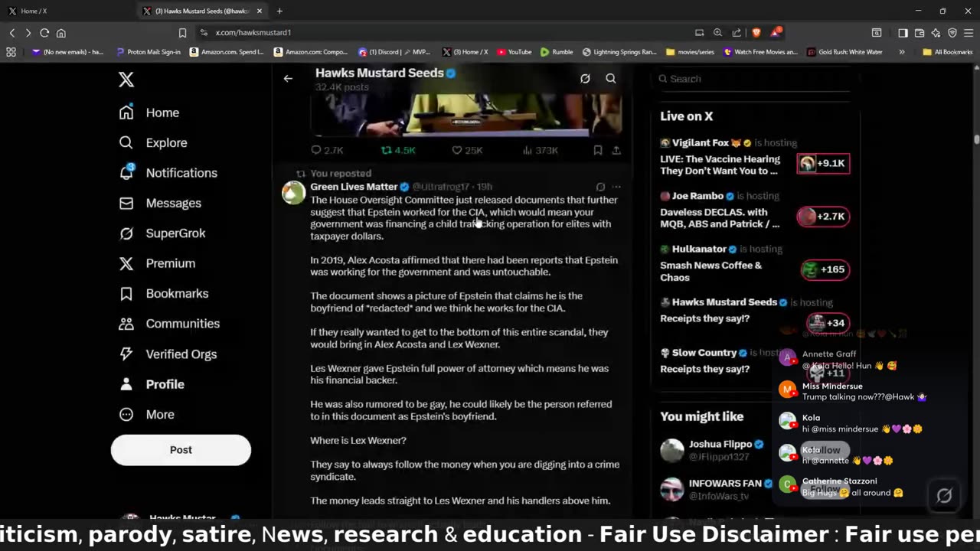This screenshot has width=980, height=551.
Task: Click Grok icon on Green Lives Matter post
Action: pyautogui.click(x=600, y=187)
